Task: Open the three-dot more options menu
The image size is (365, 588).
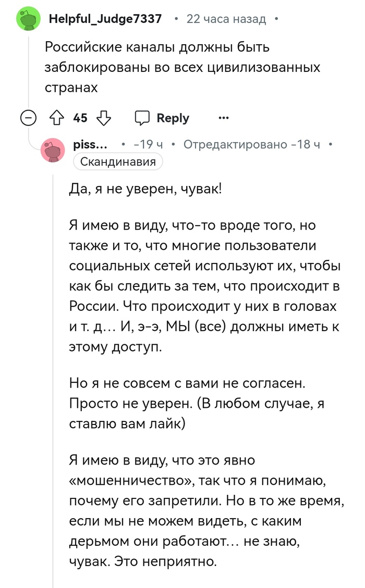Action: (224, 118)
